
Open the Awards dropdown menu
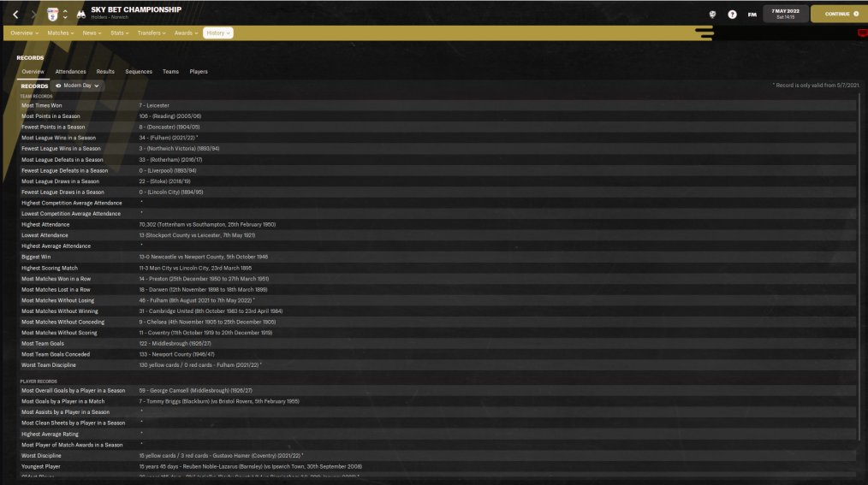tap(186, 33)
